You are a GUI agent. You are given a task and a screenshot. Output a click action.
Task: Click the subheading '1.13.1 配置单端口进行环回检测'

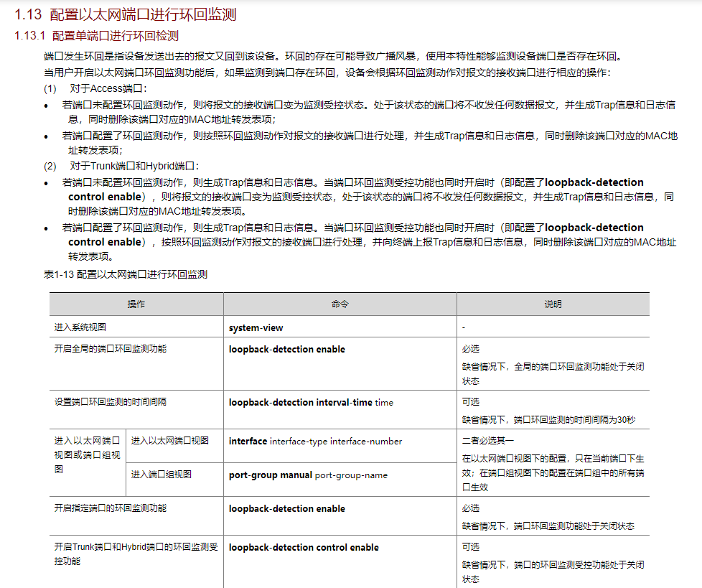pos(97,36)
